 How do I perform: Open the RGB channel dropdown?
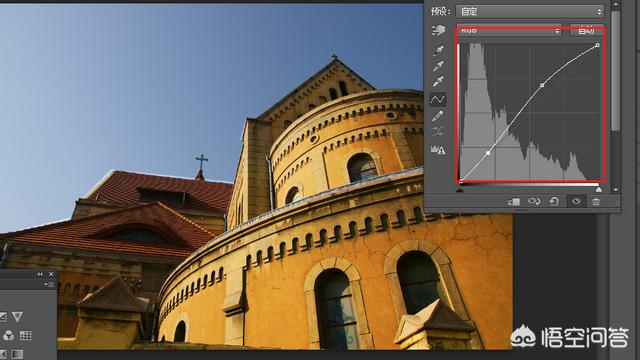pyautogui.click(x=509, y=30)
